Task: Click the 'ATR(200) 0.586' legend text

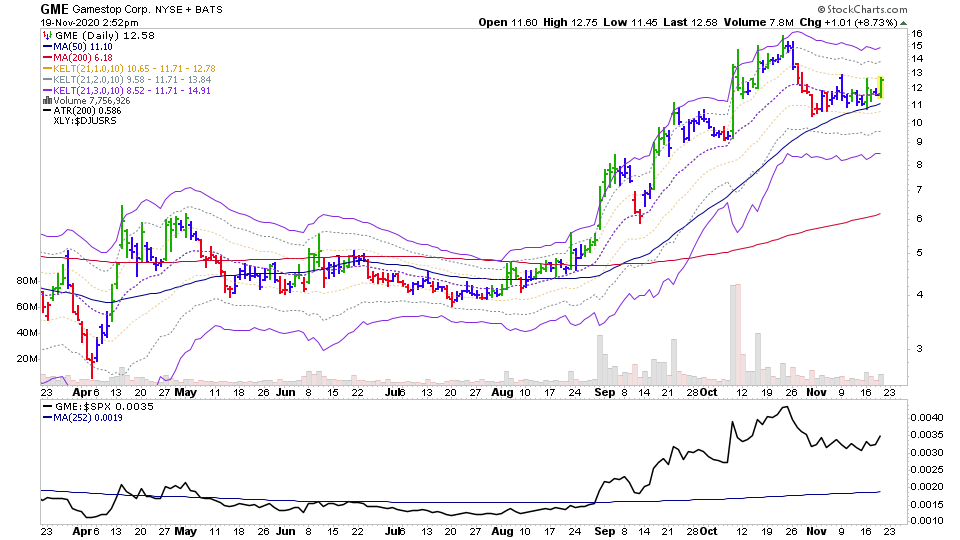Action: coord(87,111)
